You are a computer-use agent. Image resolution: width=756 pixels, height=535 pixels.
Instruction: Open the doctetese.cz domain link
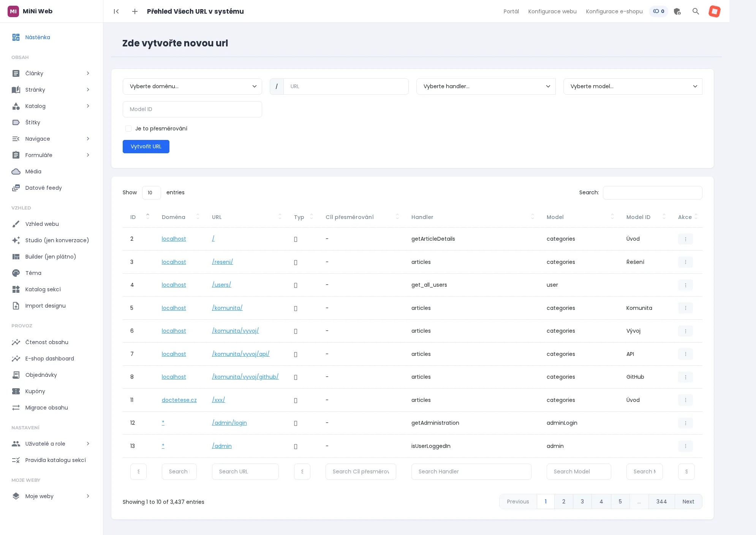pyautogui.click(x=179, y=400)
